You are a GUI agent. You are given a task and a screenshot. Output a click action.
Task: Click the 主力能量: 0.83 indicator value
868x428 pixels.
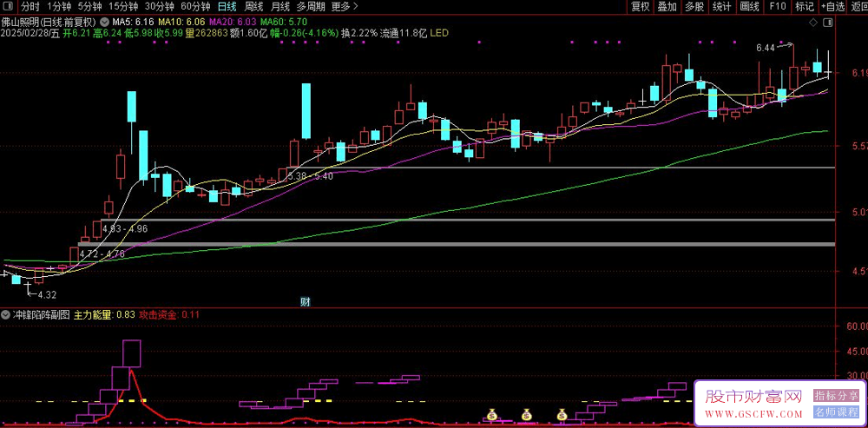(x=104, y=315)
